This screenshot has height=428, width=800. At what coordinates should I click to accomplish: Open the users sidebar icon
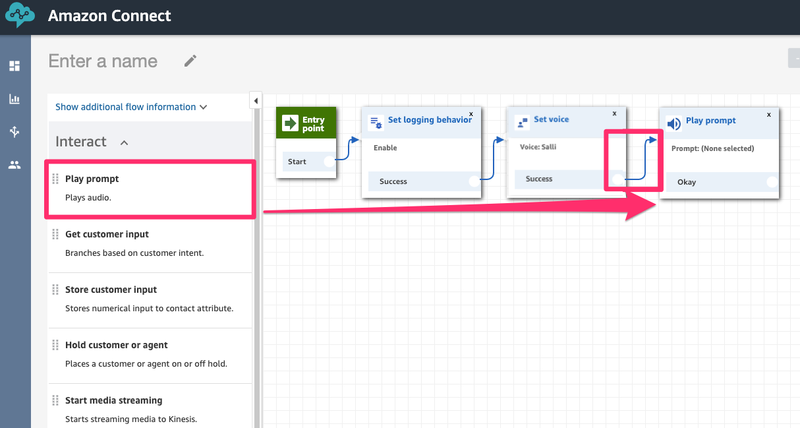(14, 165)
